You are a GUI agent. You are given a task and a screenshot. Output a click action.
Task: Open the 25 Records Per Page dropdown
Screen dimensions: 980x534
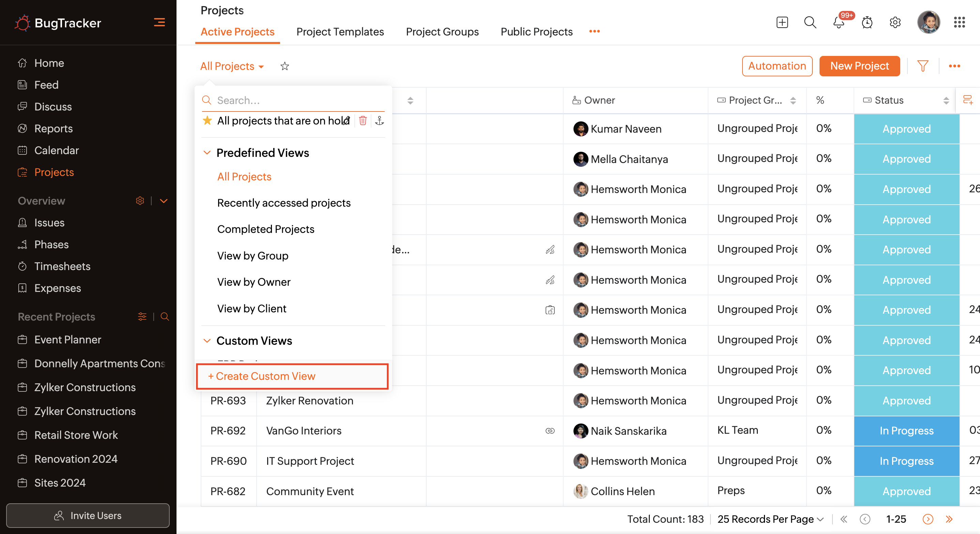point(770,519)
